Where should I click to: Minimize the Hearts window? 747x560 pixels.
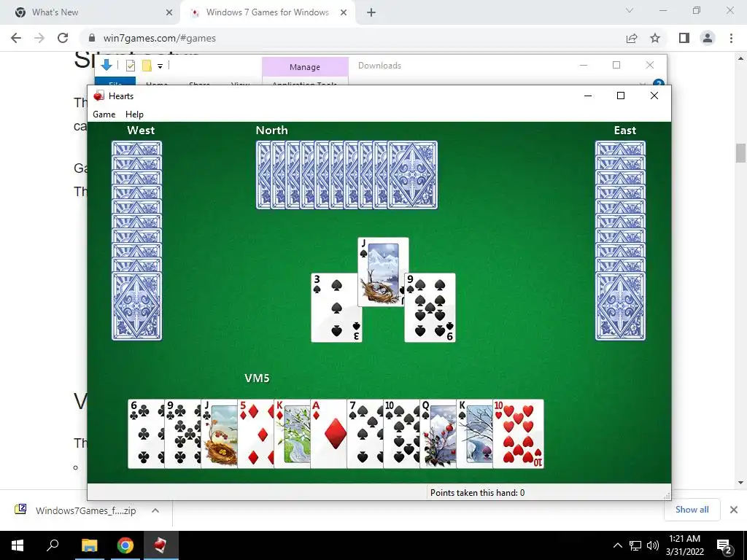point(588,96)
